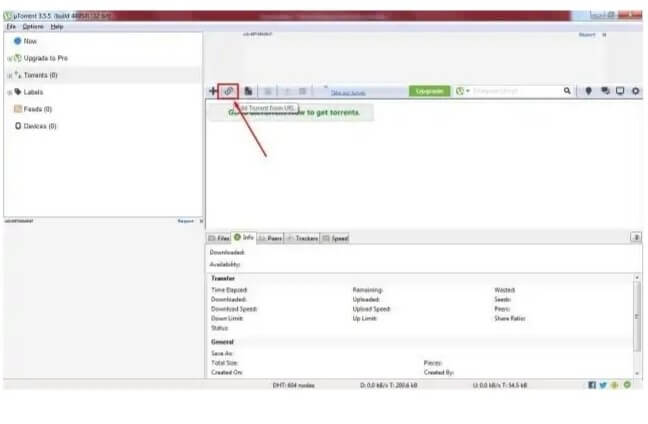Click the info panel scroll up arrow

coord(637,278)
